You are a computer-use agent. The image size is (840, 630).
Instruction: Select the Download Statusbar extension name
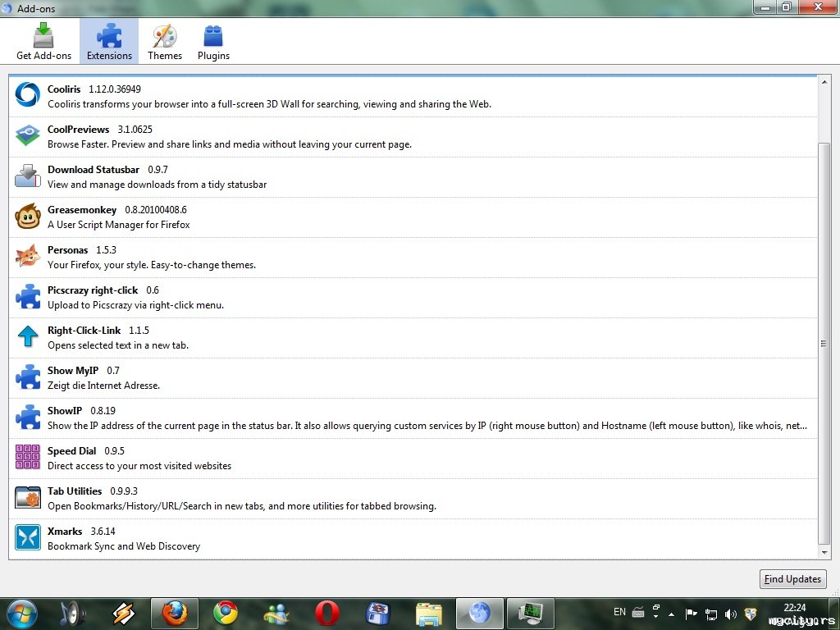click(x=94, y=169)
